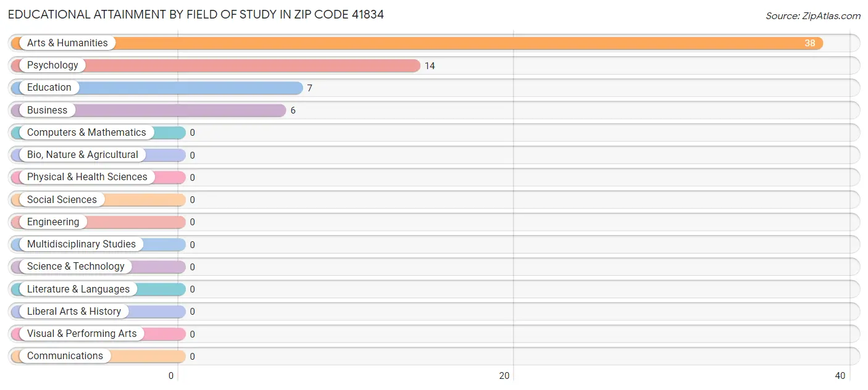Select Multidisciplinary Studies label
This screenshot has width=868, height=390.
(x=81, y=244)
